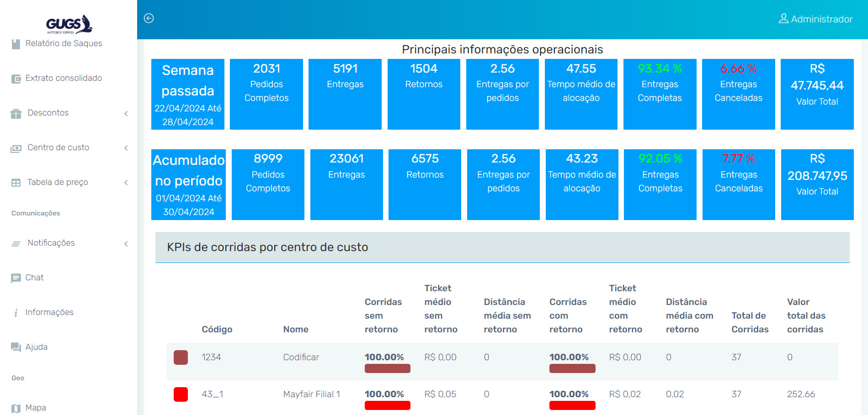Image resolution: width=868 pixels, height=415 pixels.
Task: Click the GUGS Motoboy Express logo
Action: click(x=69, y=24)
